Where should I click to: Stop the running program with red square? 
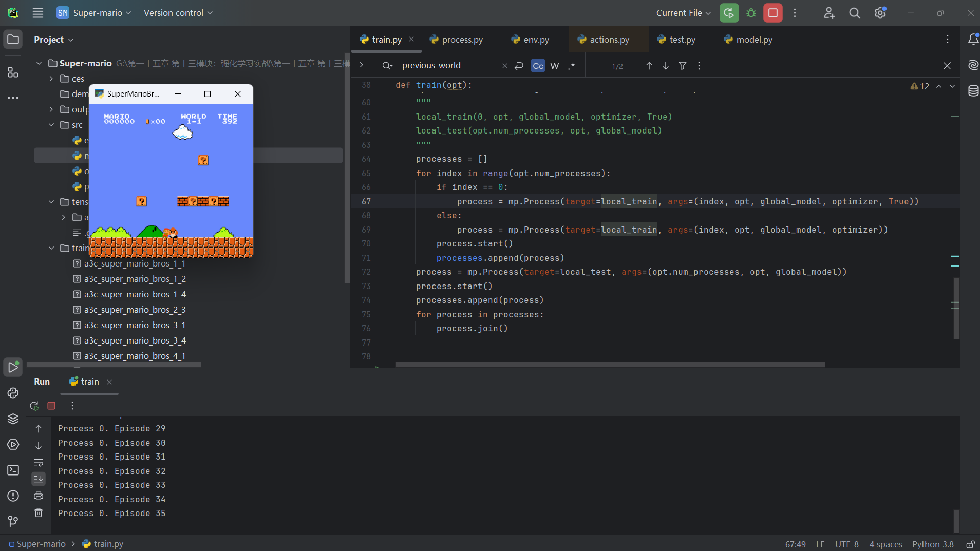[772, 13]
